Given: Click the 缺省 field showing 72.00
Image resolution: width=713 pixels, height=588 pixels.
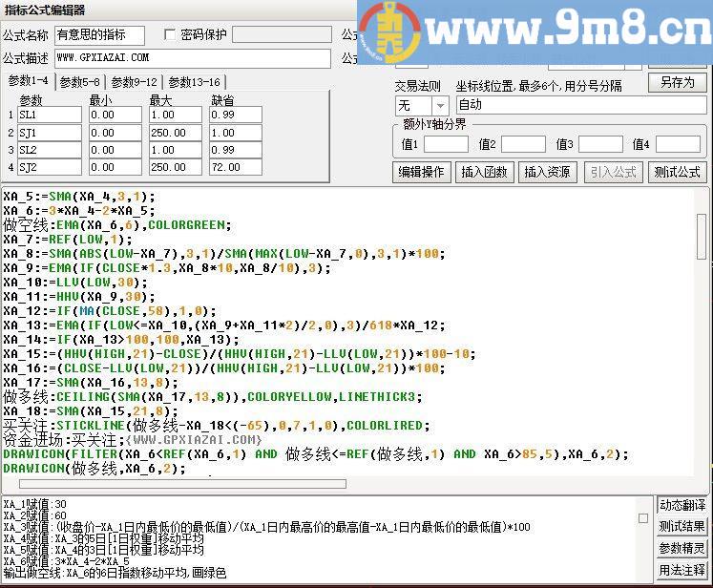Looking at the screenshot, I should (x=236, y=167).
